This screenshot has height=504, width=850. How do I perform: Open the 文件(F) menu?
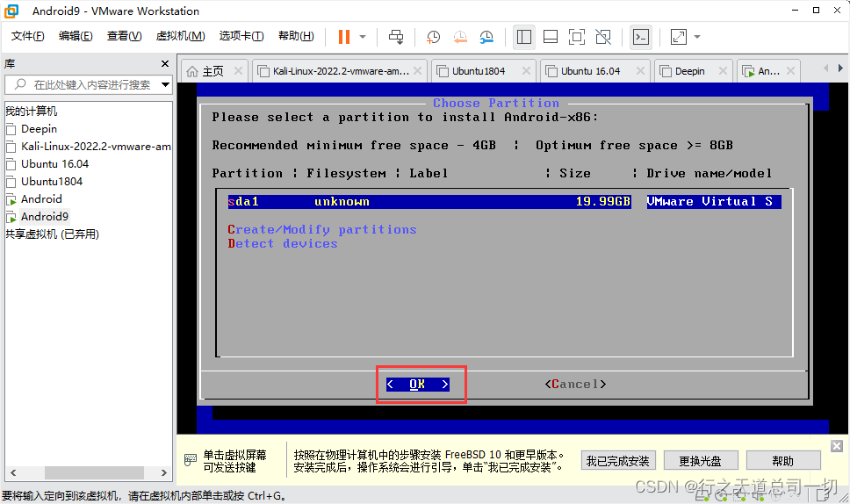point(27,36)
